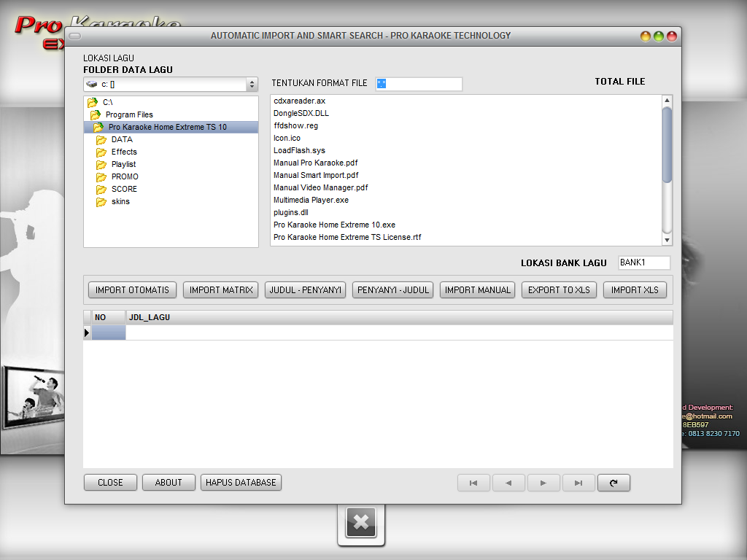Click the skins folder icon
This screenshot has height=560, width=747.
(x=101, y=201)
